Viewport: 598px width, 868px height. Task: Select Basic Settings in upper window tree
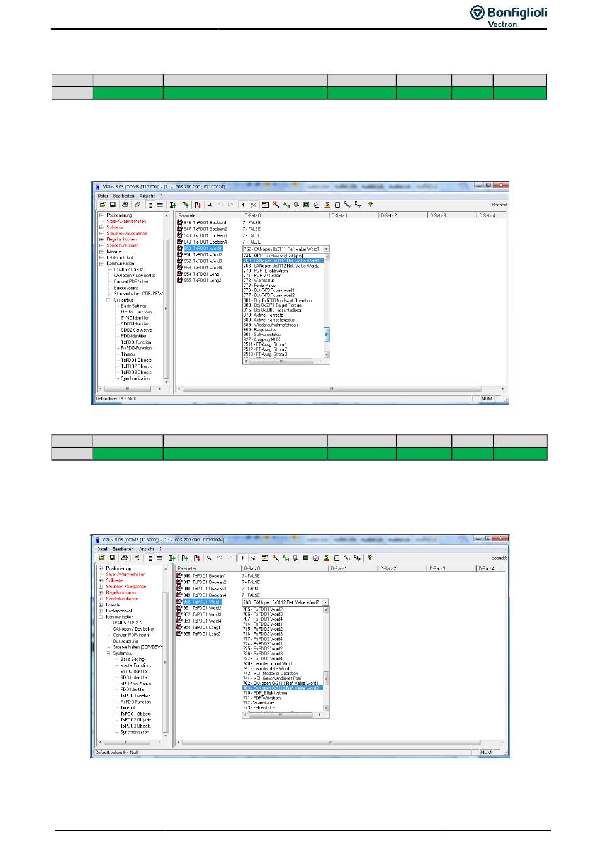coord(133,306)
